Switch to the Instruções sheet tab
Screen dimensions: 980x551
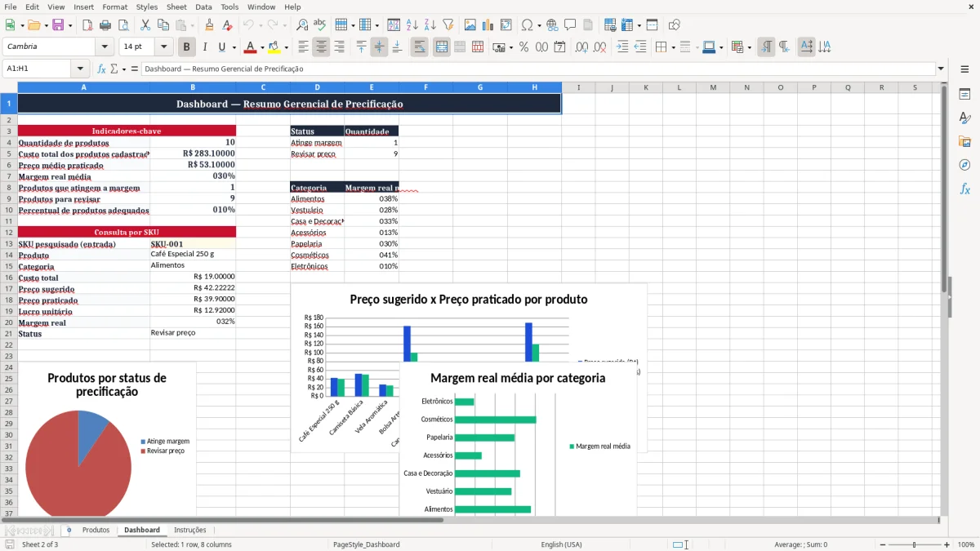pos(190,531)
